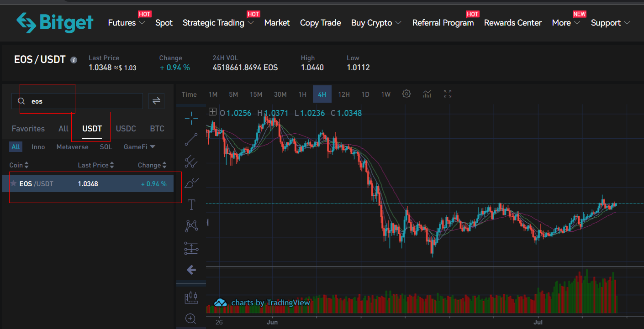Switch to the All quote tab
This screenshot has height=329, width=644.
pos(63,129)
